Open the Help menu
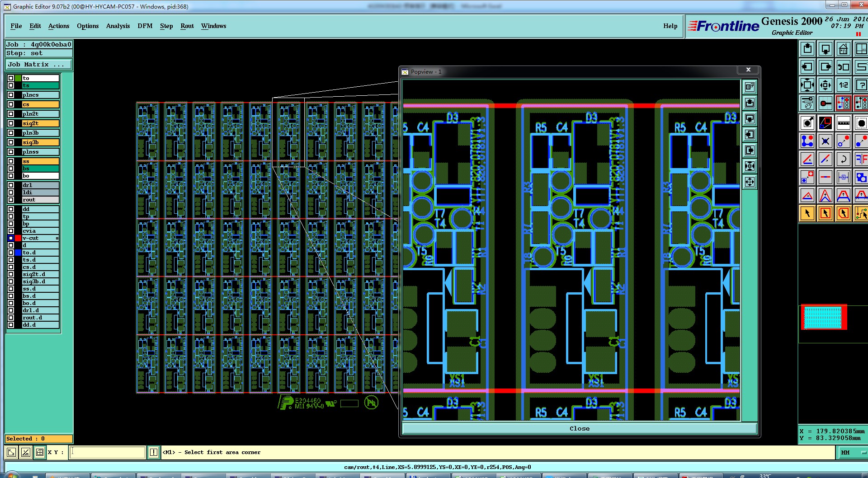Viewport: 868px width, 478px height. (x=670, y=26)
